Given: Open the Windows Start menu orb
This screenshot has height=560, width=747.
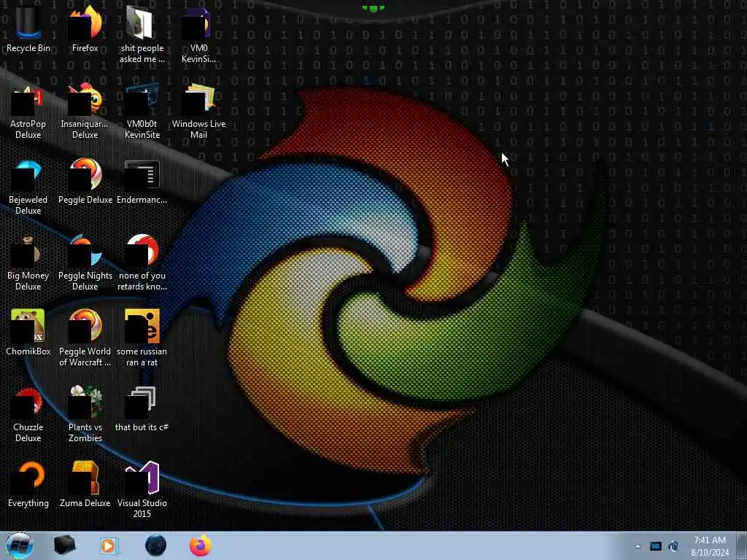Looking at the screenshot, I should coord(19,545).
